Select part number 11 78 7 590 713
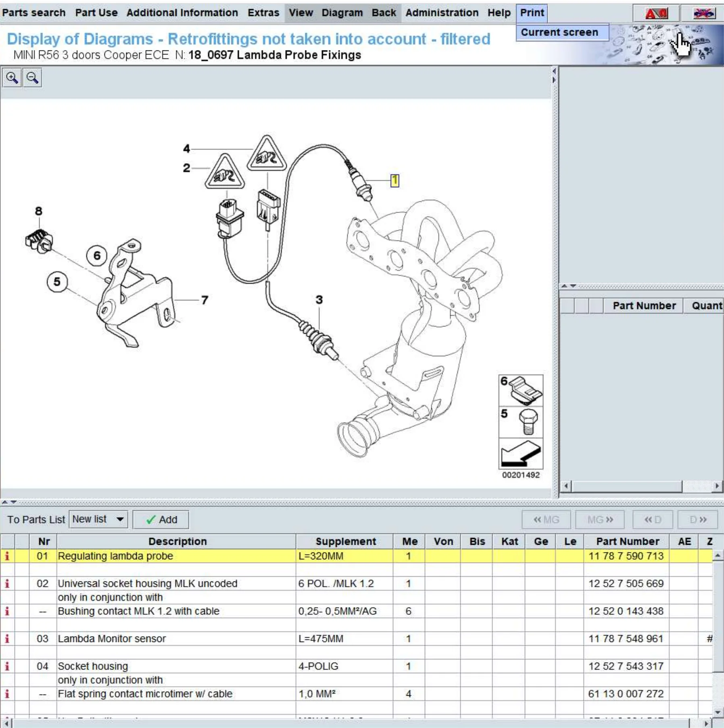 coord(626,556)
